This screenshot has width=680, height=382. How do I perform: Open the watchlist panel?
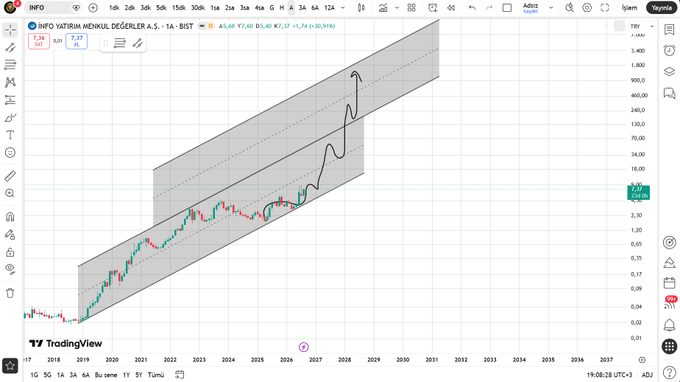(x=669, y=29)
